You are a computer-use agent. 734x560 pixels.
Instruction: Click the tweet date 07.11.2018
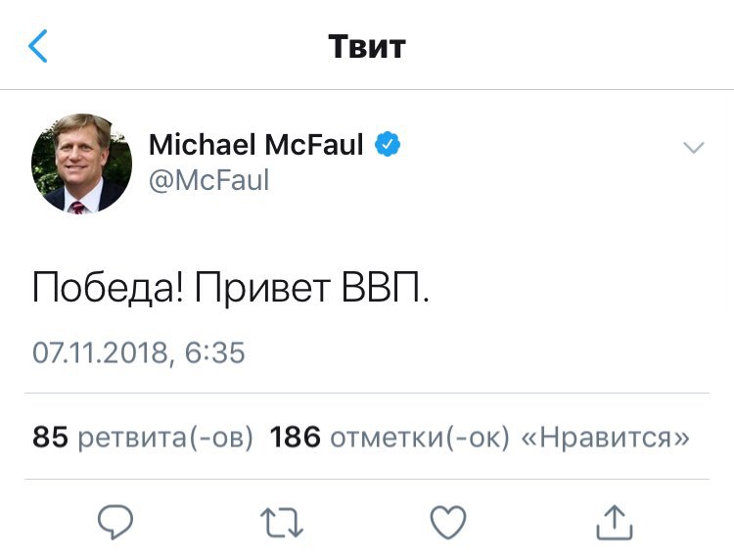coord(101,352)
